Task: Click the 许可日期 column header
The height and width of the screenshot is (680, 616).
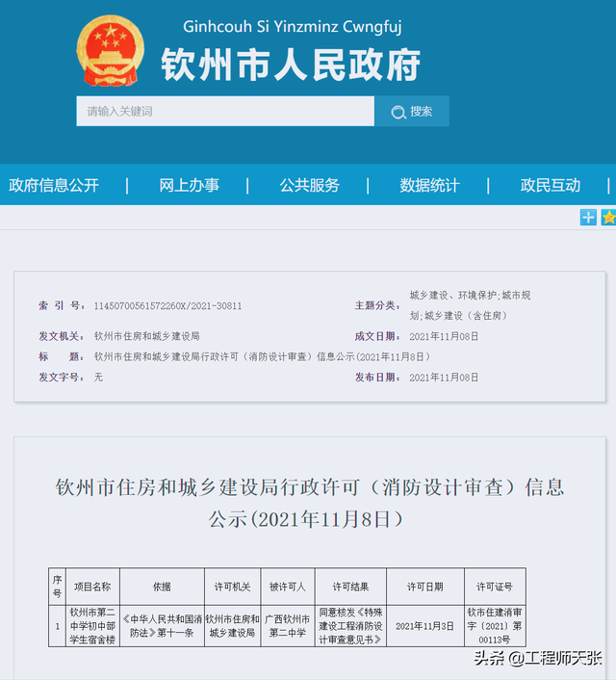Action: 424,587
